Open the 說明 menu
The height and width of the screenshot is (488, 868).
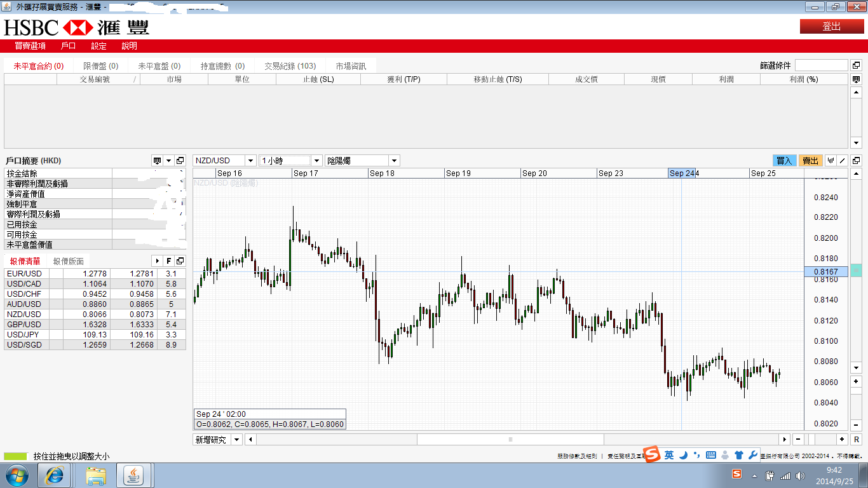click(x=129, y=46)
